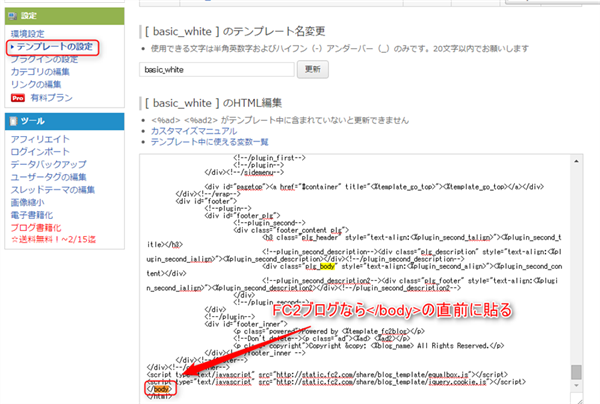The width and height of the screenshot is (600, 404).
Task: Click the ツール section header icon
Action: point(13,121)
